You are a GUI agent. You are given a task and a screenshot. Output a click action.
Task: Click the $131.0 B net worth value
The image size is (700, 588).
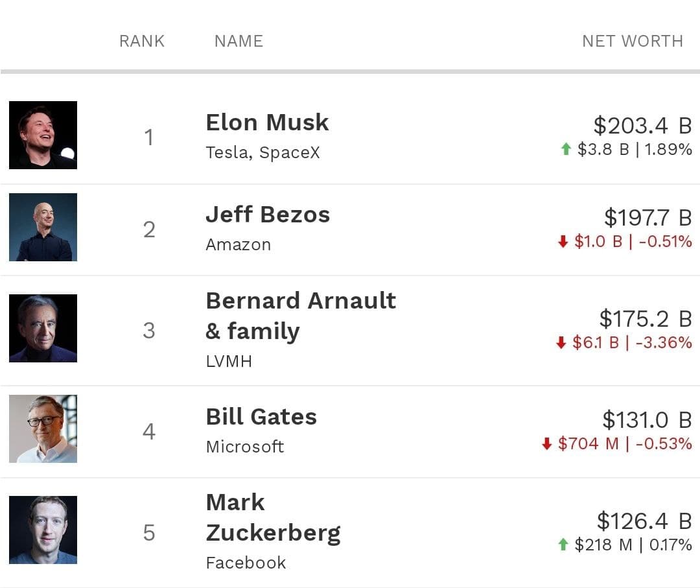[646, 420]
